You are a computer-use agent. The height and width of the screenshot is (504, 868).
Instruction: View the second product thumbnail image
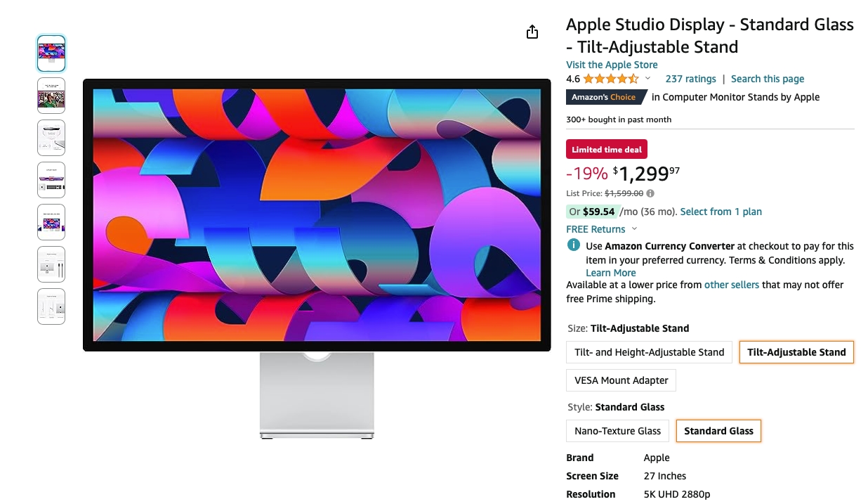pyautogui.click(x=51, y=96)
